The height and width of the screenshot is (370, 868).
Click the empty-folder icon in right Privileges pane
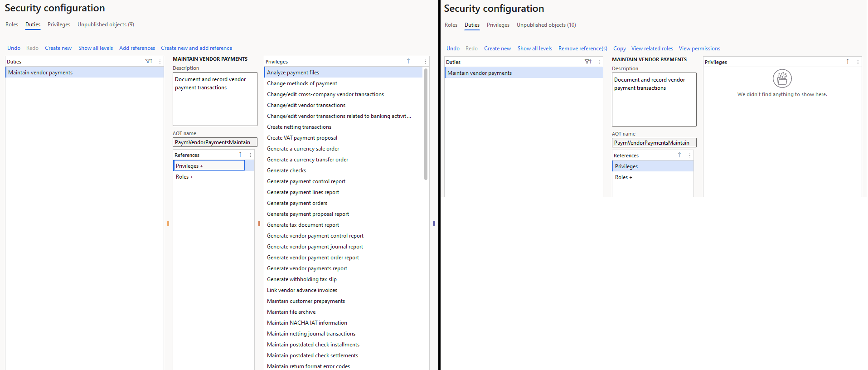point(782,78)
